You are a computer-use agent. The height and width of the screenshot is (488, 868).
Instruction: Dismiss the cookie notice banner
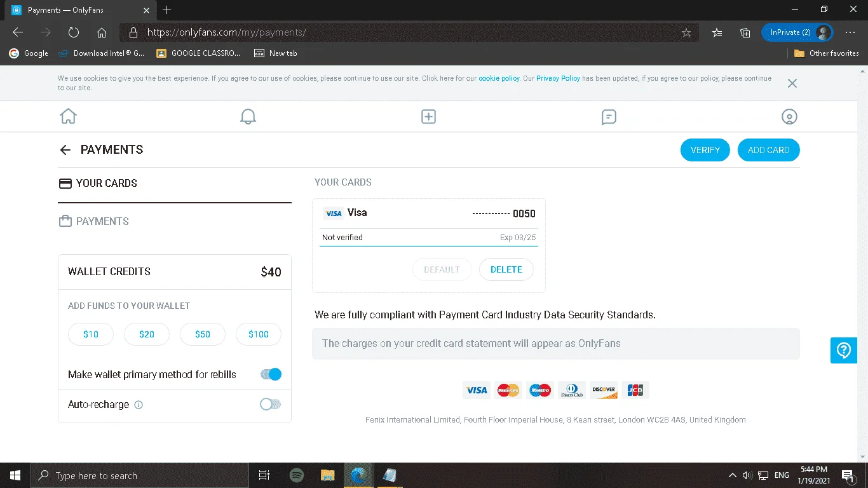point(792,83)
